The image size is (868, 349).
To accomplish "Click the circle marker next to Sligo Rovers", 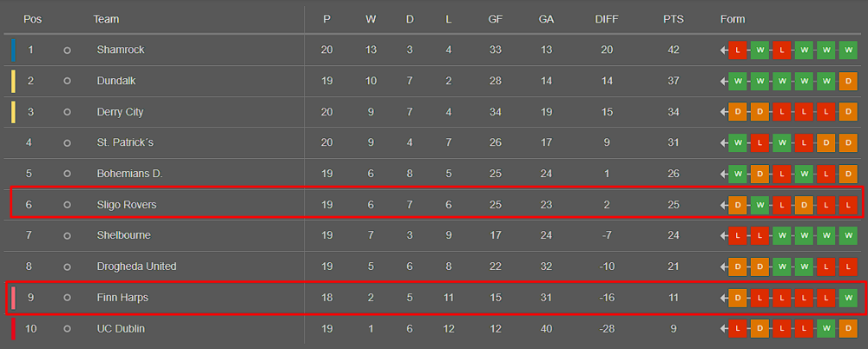I will [67, 205].
